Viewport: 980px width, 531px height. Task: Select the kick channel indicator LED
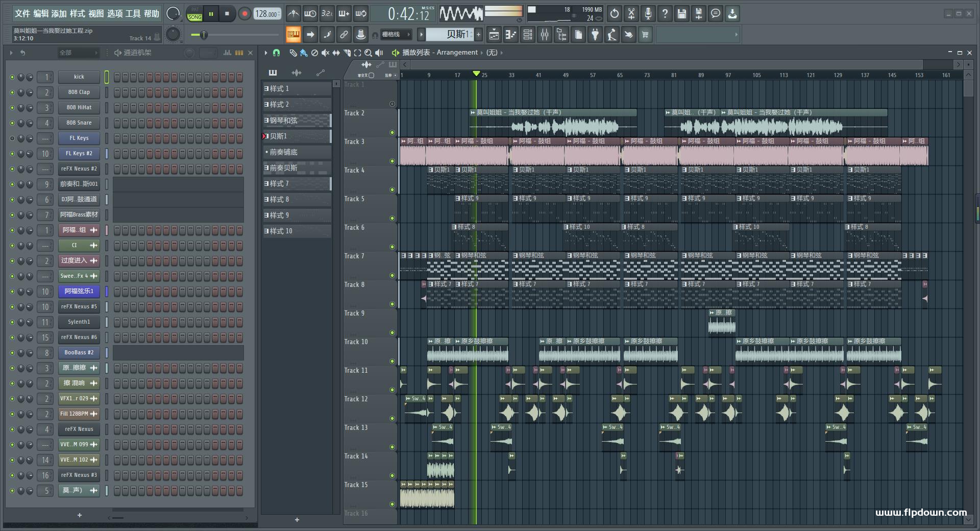(x=107, y=77)
